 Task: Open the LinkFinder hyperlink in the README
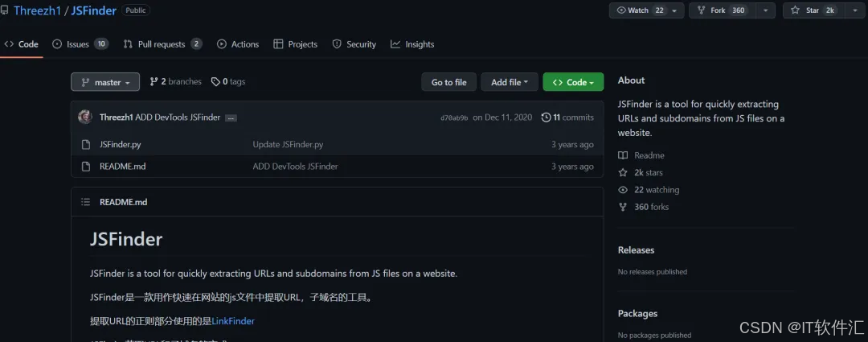[233, 321]
